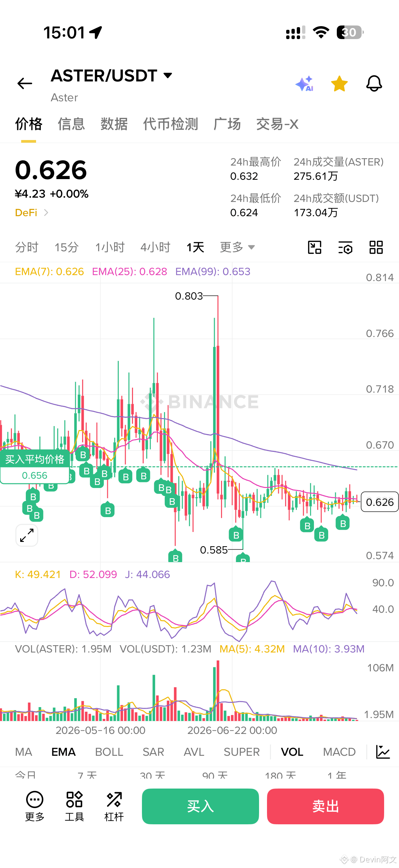The width and height of the screenshot is (399, 868).
Task: Select the BOLL indicator
Action: 109,752
